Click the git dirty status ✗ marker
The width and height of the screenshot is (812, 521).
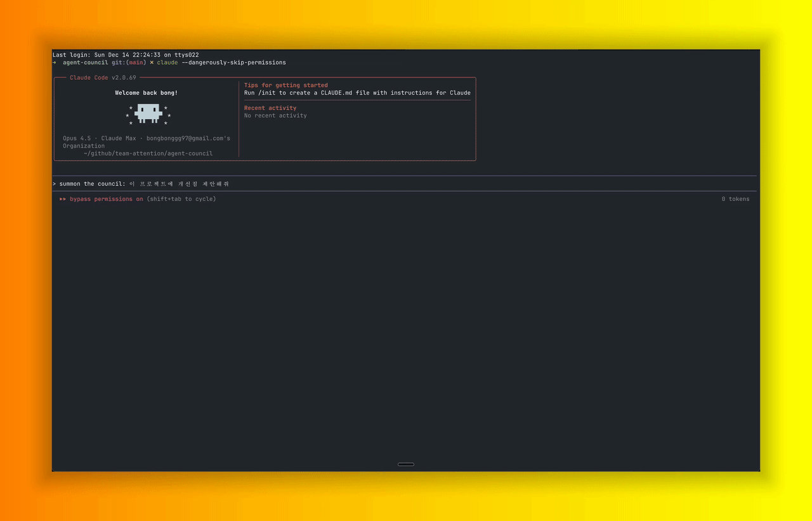point(152,63)
